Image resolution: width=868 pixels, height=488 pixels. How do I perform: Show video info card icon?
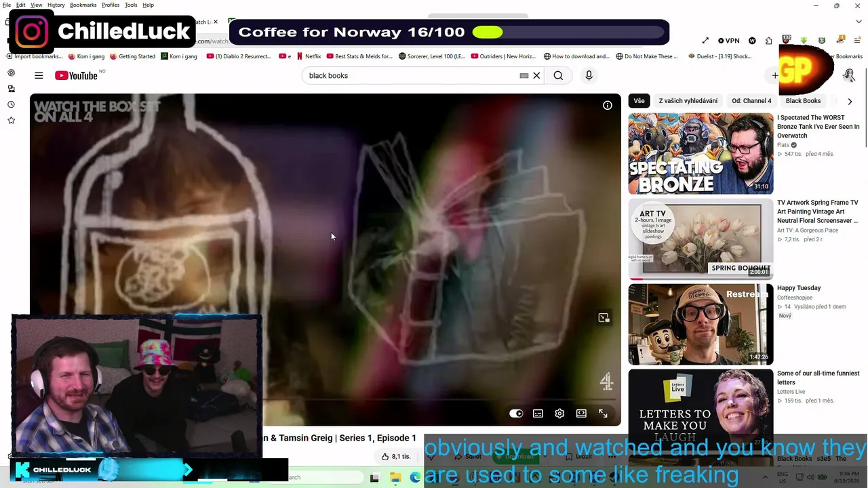click(x=608, y=105)
